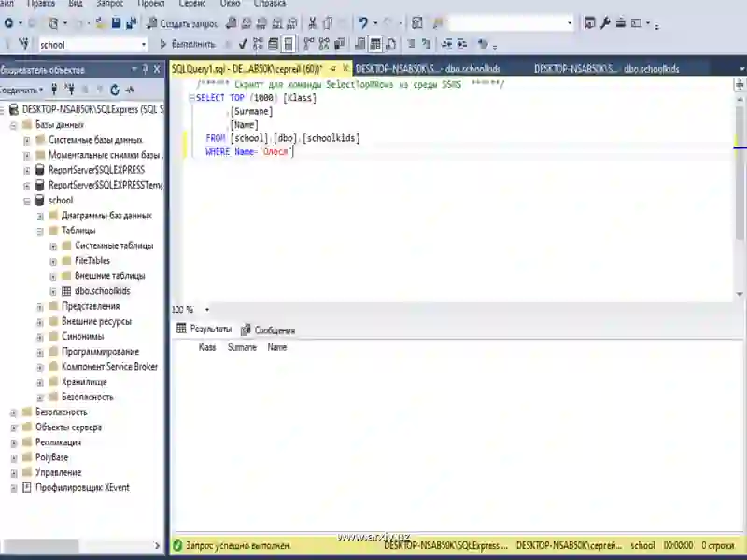Open the empty find combo box dropdown
Screen dimensions: 747x560
click(x=570, y=22)
